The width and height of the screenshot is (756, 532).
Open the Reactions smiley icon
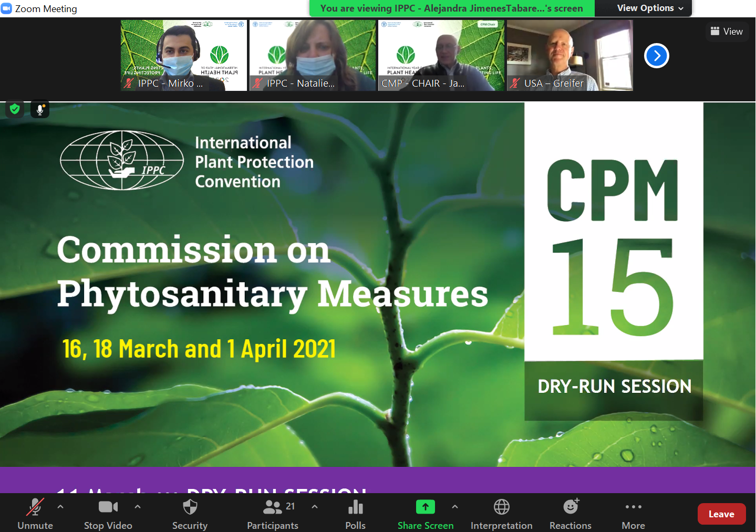click(x=571, y=506)
